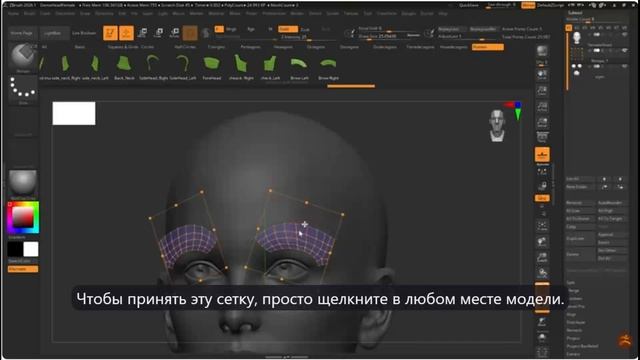Toggle the orange Alternate color button

tap(23, 269)
